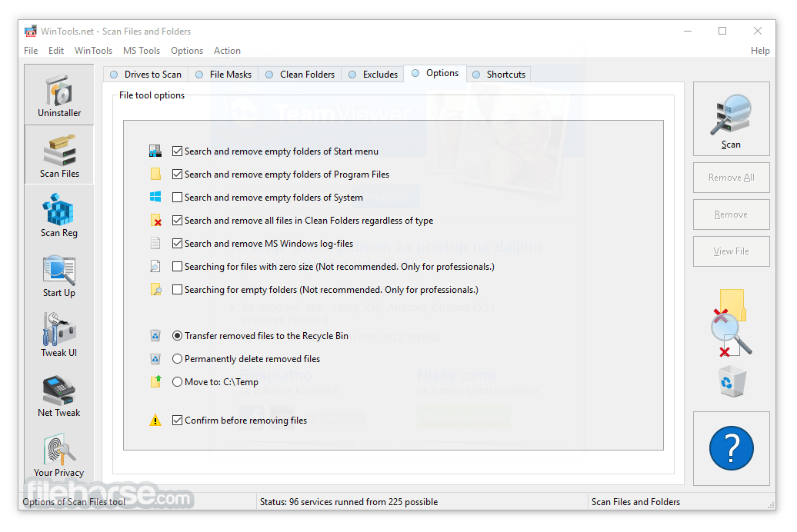Click Options of Scan Files tool status

pos(74,502)
